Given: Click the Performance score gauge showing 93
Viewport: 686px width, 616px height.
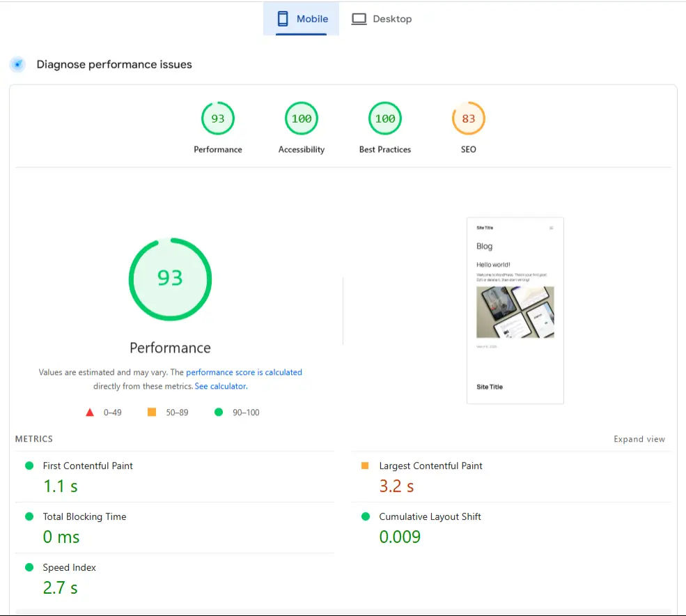Looking at the screenshot, I should point(217,118).
